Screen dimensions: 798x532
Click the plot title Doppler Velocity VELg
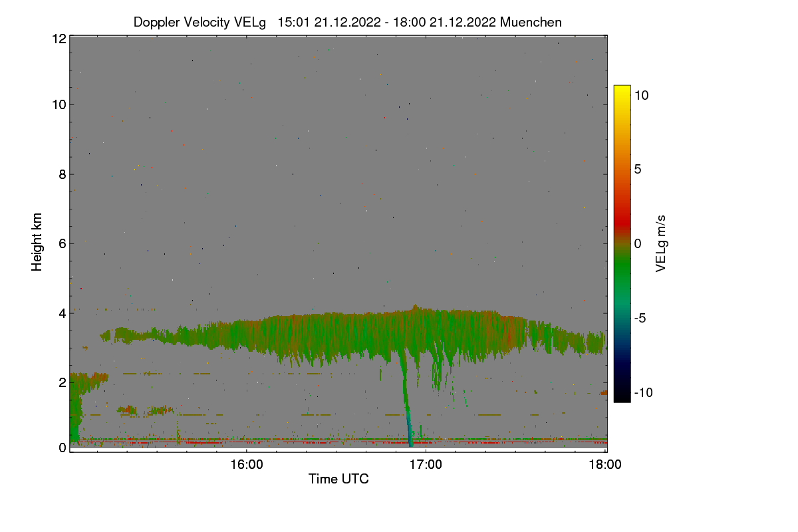tap(199, 22)
